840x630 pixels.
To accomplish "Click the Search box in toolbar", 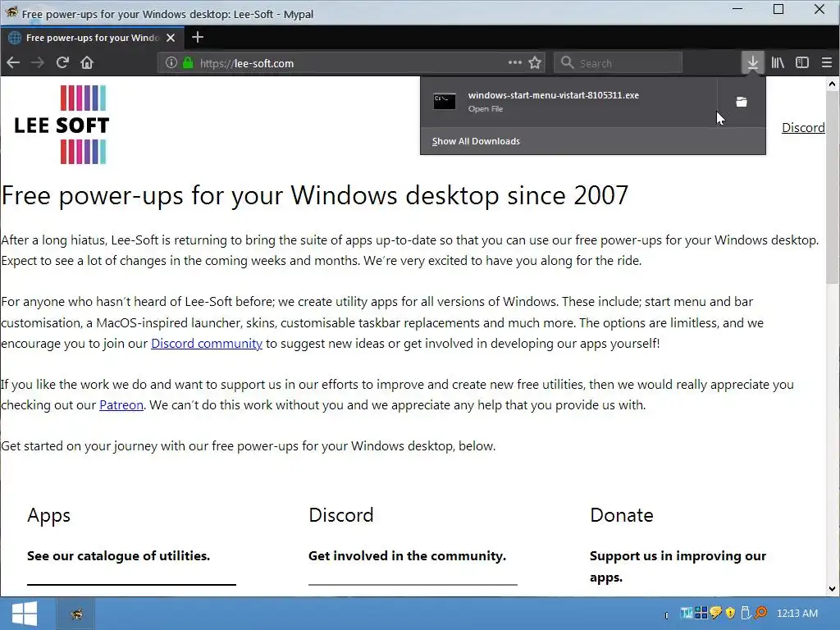I will pyautogui.click(x=618, y=62).
